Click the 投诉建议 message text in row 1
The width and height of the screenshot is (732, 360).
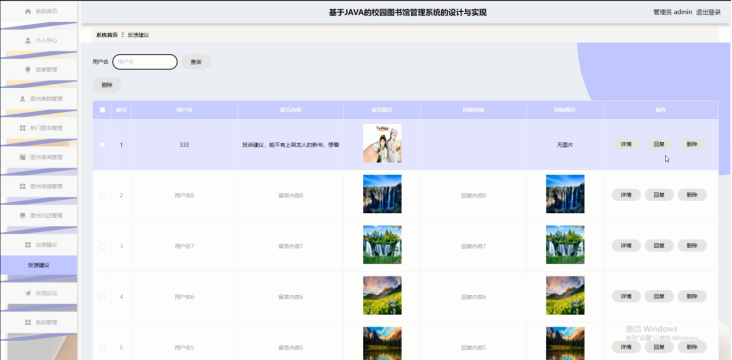click(290, 145)
